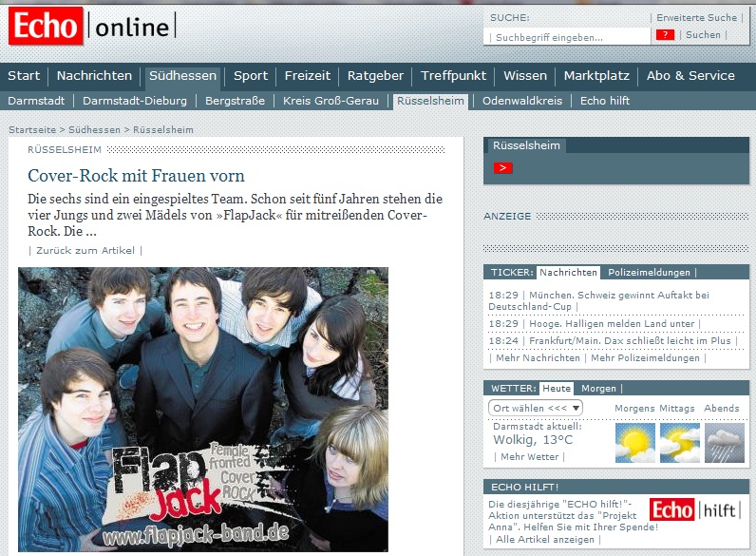Open the Ort wählen location dropdown
Viewport: 756px width, 556px height.
coord(535,408)
